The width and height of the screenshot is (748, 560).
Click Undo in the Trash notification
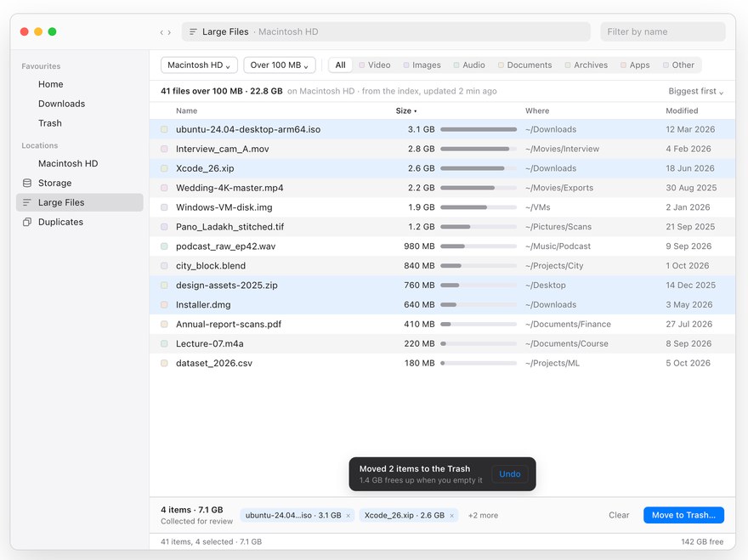point(509,474)
